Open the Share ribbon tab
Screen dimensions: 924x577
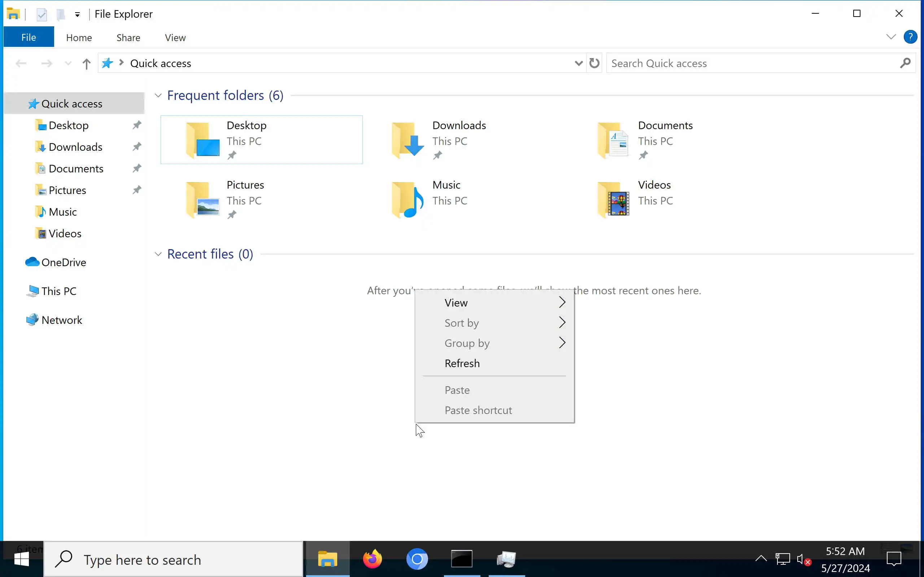pyautogui.click(x=128, y=38)
